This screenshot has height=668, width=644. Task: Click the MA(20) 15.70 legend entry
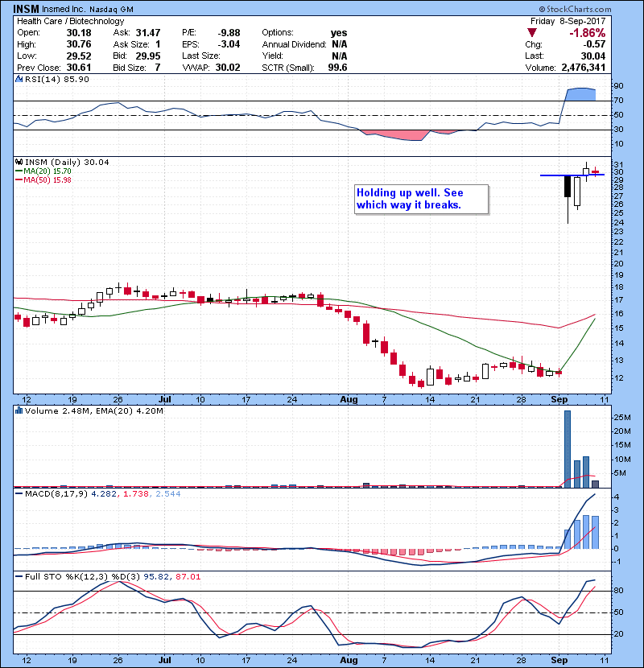tap(43, 171)
